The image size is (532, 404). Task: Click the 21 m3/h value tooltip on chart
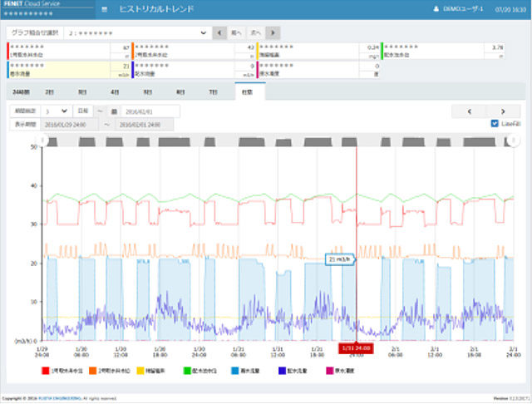coord(340,259)
